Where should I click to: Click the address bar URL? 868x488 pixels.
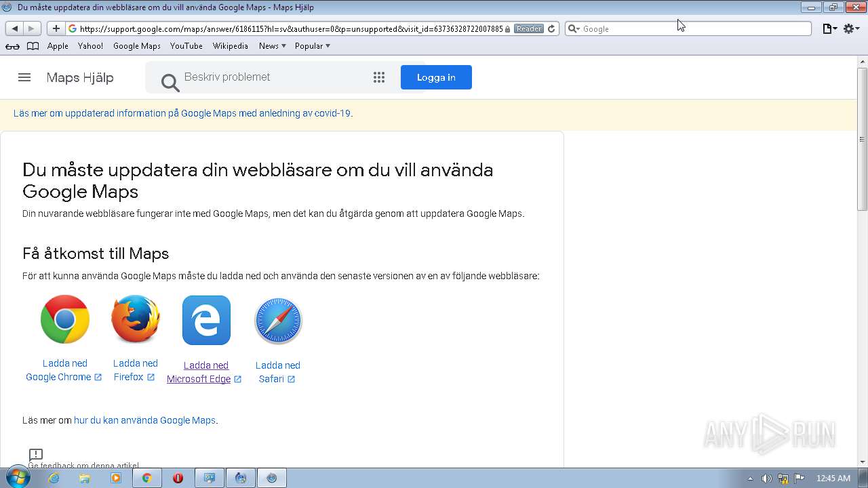(x=291, y=28)
